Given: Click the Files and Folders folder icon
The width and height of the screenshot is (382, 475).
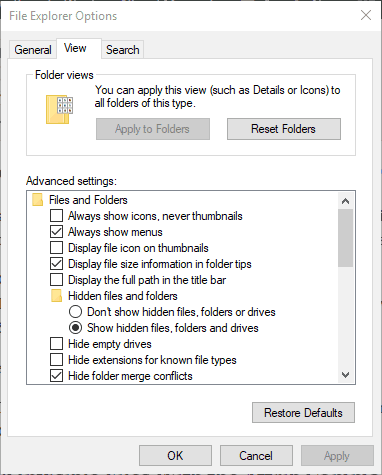Looking at the screenshot, I should pos(38,200).
